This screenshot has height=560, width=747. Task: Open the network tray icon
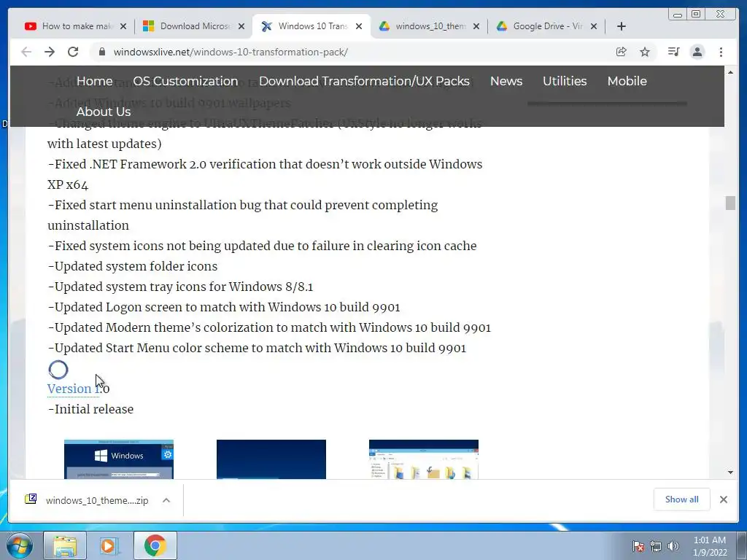[x=656, y=546]
